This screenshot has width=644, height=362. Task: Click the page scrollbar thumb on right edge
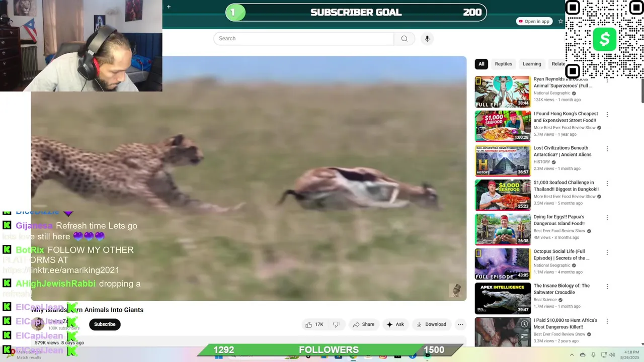point(642,92)
